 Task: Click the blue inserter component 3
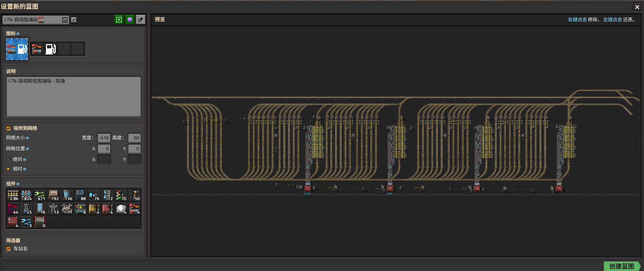click(26, 222)
